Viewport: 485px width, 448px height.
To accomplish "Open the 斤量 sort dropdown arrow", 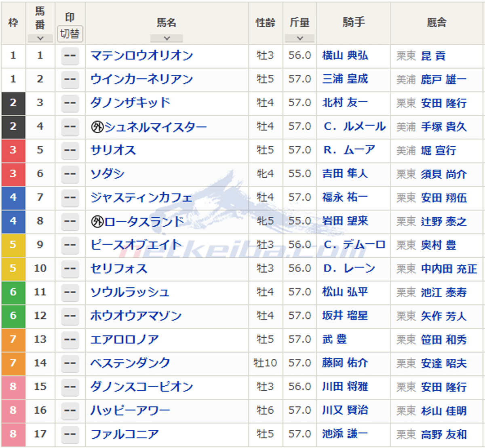I will pyautogui.click(x=299, y=38).
